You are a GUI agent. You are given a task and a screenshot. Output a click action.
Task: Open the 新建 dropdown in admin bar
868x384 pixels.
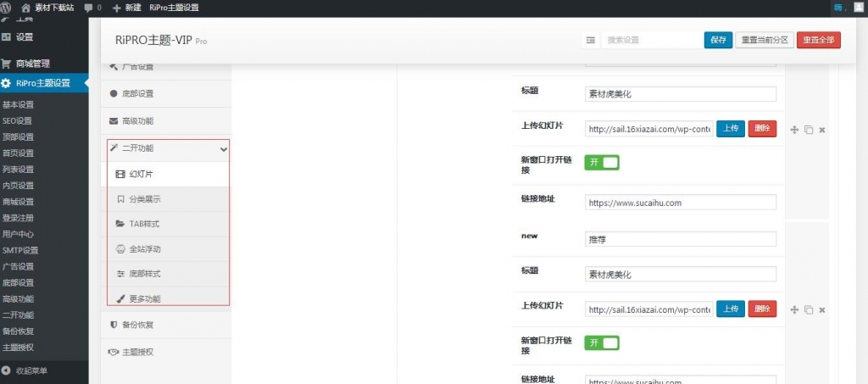(126, 8)
